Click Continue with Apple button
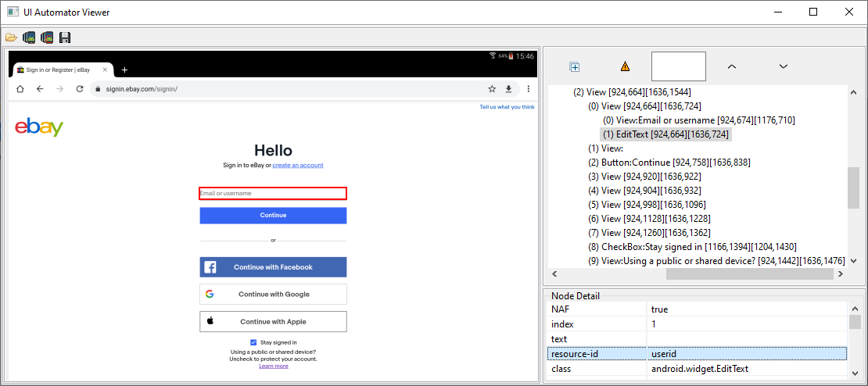This screenshot has height=386, width=868. 273,321
